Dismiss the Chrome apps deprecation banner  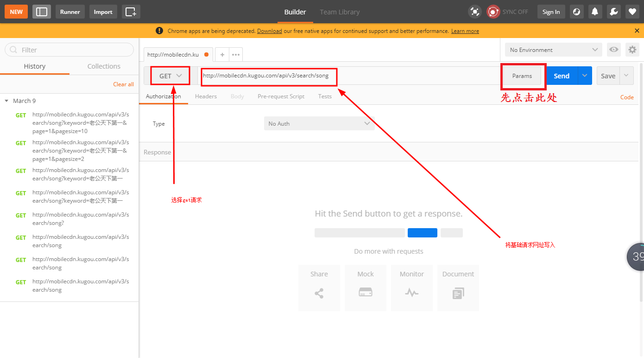pos(637,31)
